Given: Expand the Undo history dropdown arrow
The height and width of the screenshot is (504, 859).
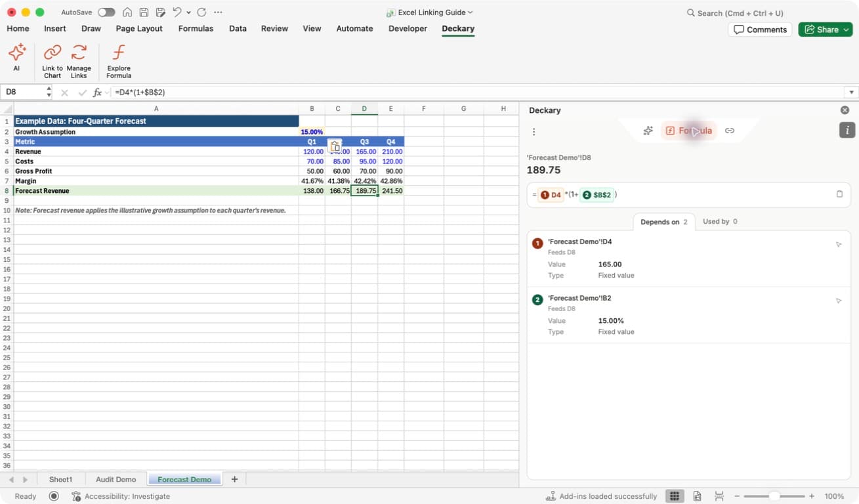Looking at the screenshot, I should click(x=189, y=12).
